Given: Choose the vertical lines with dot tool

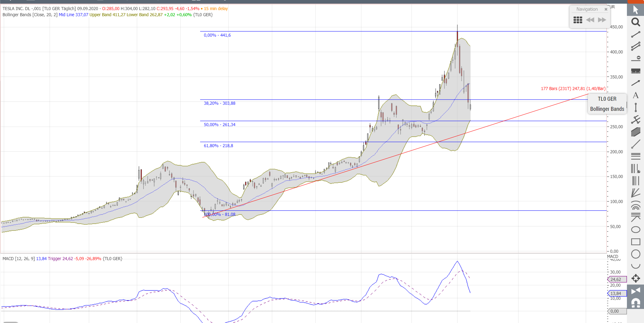Looking at the screenshot, I should click(635, 169).
